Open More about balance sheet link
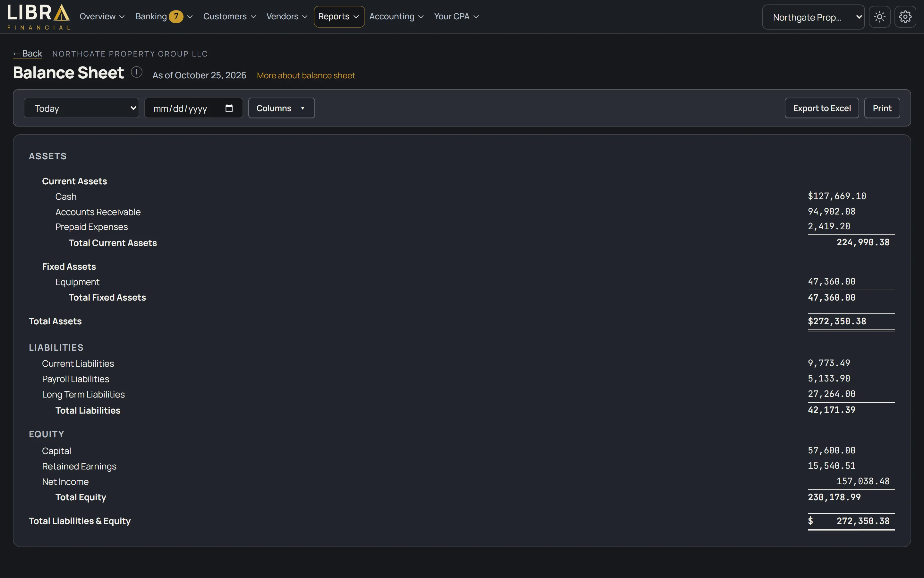924x578 pixels. (x=306, y=76)
